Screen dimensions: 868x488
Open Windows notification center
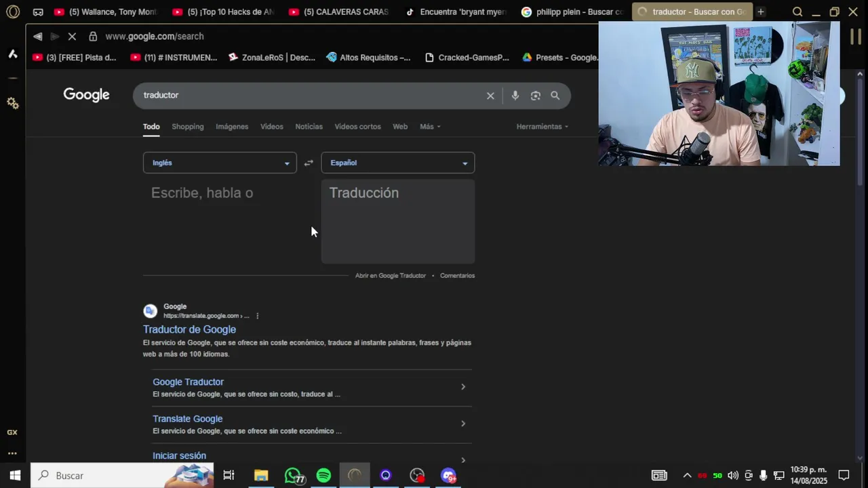[x=844, y=475]
